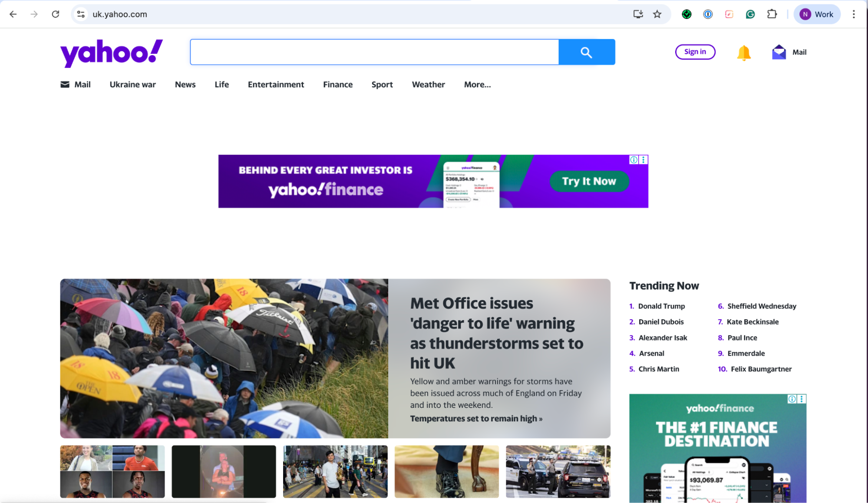
Task: Select trending topic Alexander Isak
Action: tap(663, 338)
